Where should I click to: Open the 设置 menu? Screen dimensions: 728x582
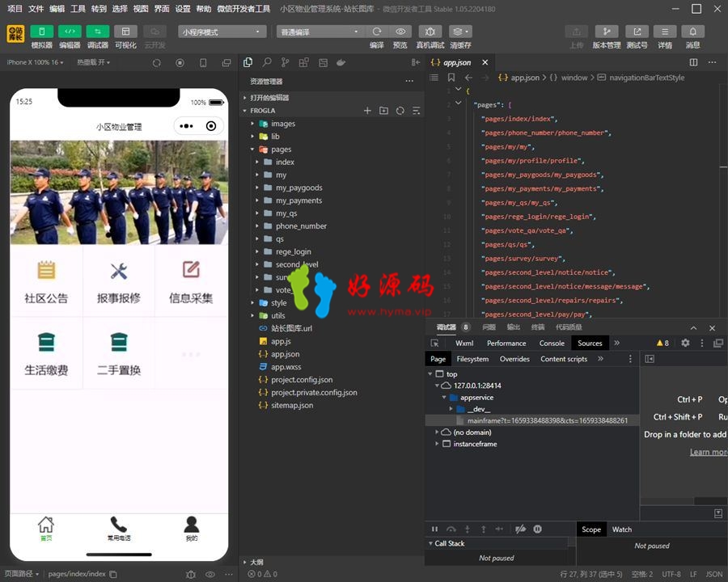point(183,8)
